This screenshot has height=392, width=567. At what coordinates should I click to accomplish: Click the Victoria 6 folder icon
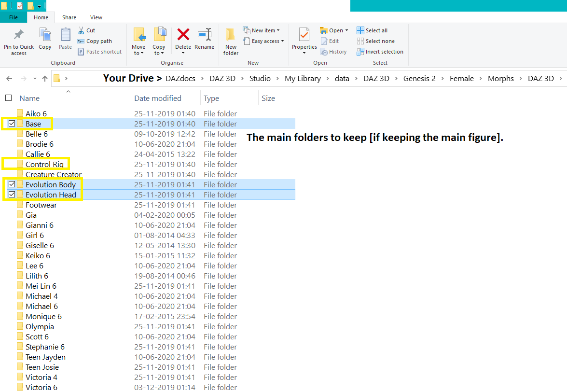pos(20,387)
